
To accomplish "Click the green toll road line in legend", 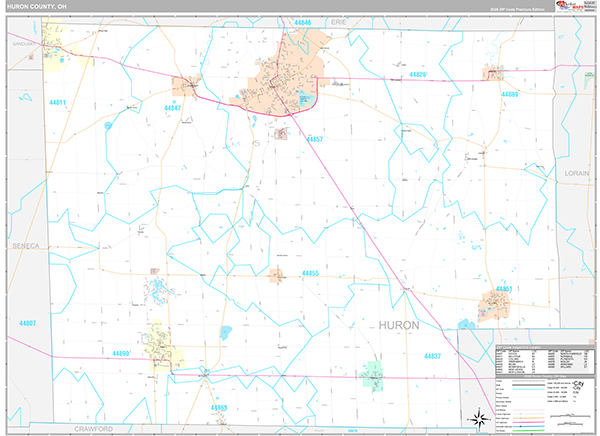I will click(529, 430).
